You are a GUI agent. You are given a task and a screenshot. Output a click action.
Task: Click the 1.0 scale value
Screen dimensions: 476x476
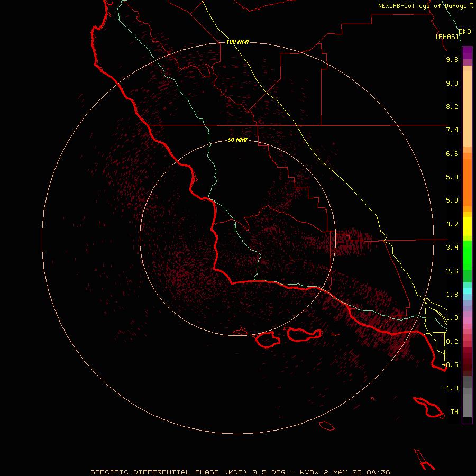[452, 318]
